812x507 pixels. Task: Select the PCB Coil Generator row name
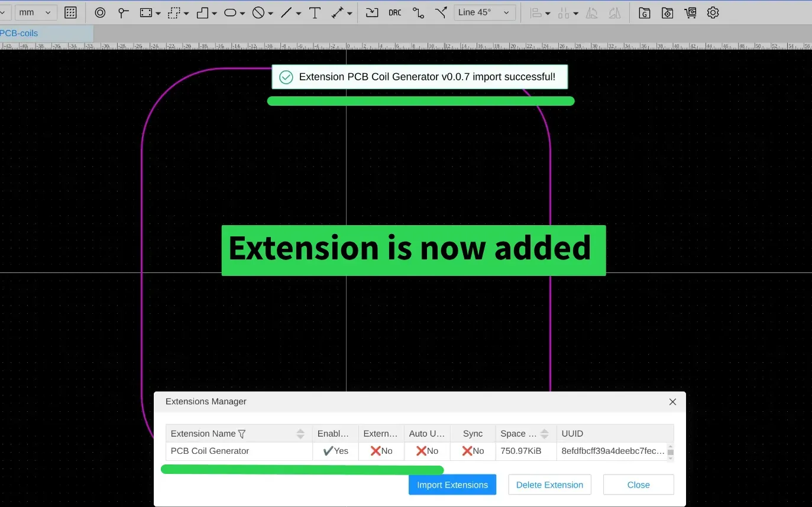tap(210, 451)
